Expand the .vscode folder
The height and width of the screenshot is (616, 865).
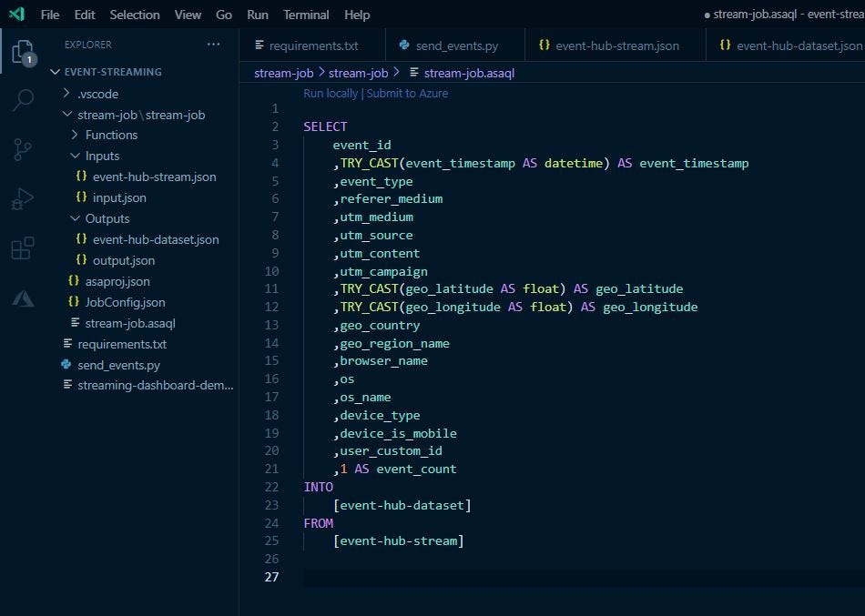[x=97, y=94]
